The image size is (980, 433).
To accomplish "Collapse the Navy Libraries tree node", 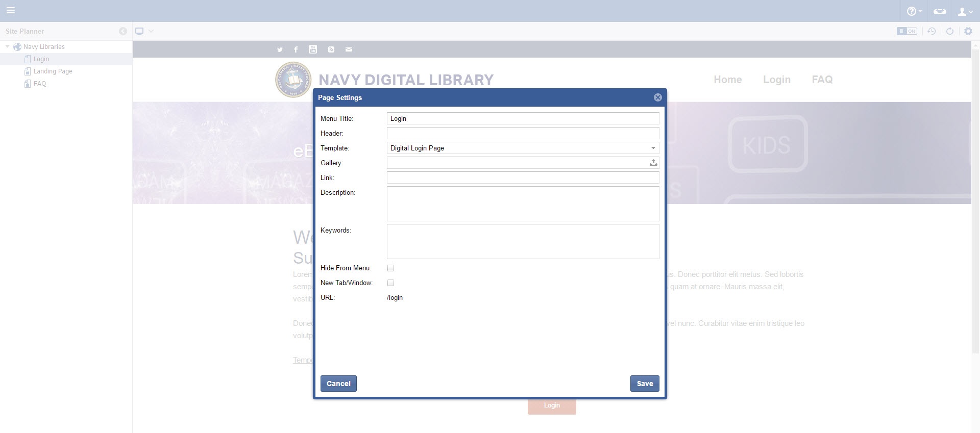I will (x=8, y=46).
